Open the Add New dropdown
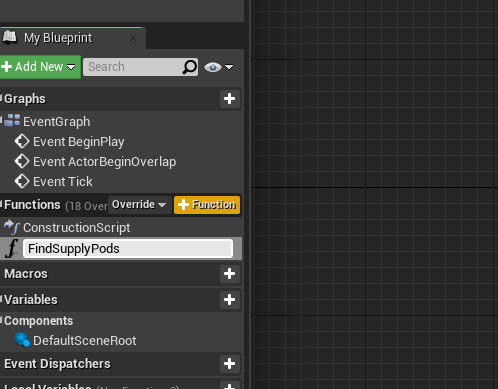The width and height of the screenshot is (498, 389). [x=40, y=67]
